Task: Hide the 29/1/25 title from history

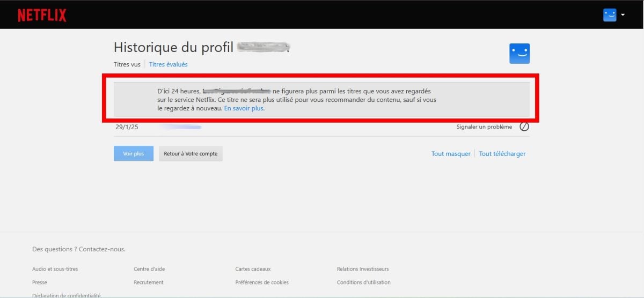Action: point(524,127)
